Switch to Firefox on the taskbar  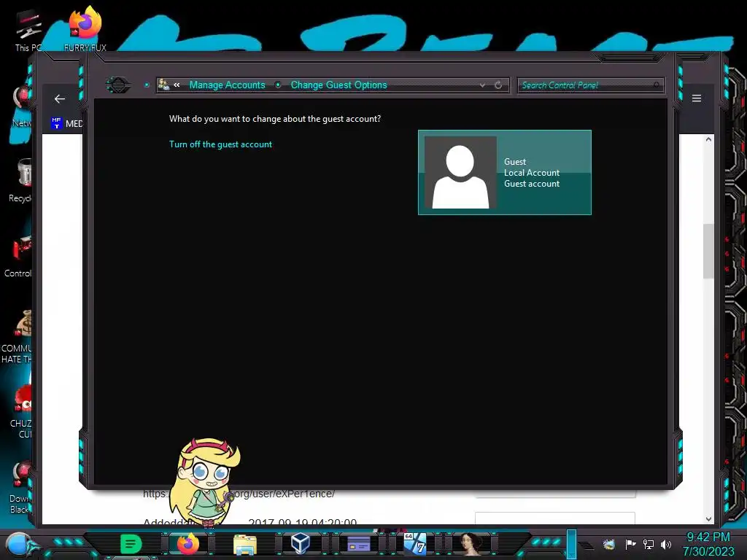pyautogui.click(x=188, y=544)
